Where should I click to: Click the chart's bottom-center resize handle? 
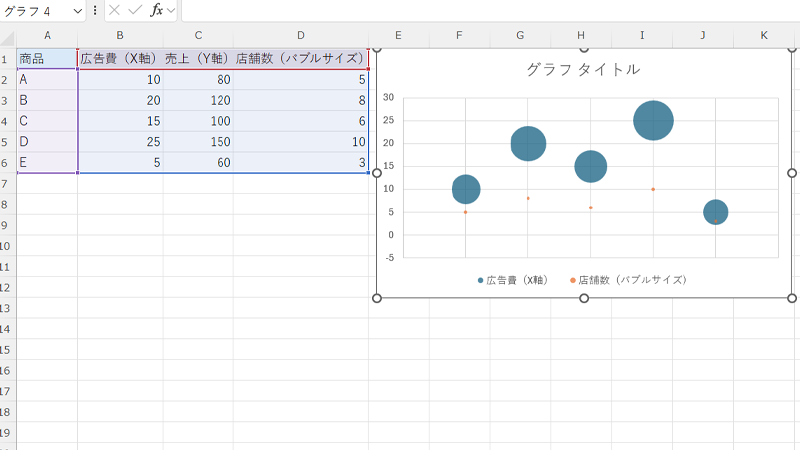584,298
